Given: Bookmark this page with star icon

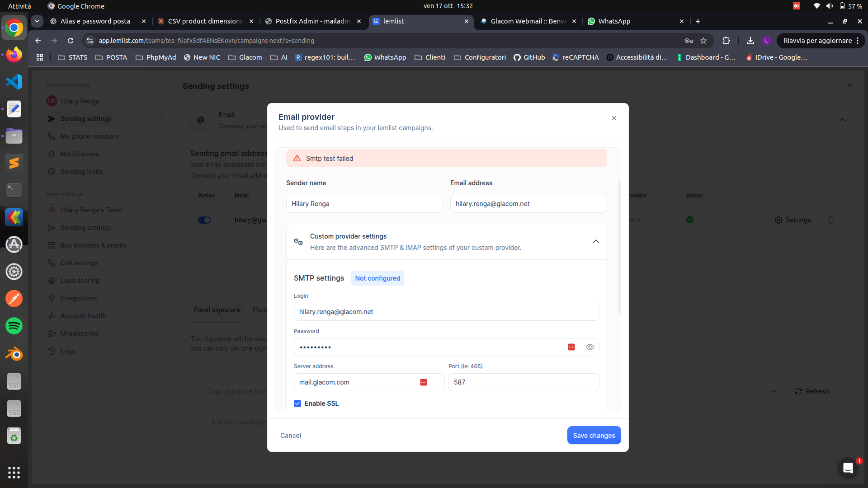Looking at the screenshot, I should 703,41.
